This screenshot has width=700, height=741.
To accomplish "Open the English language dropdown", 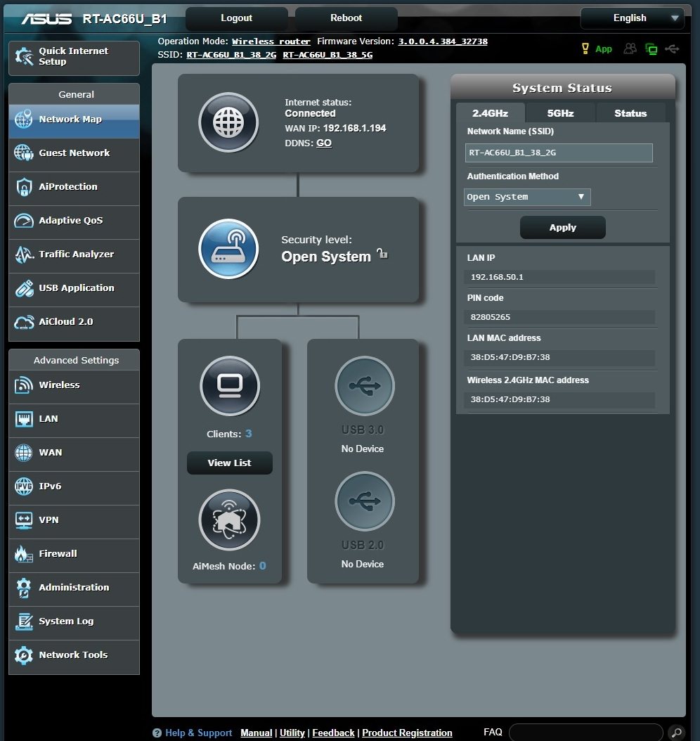I will coord(632,18).
